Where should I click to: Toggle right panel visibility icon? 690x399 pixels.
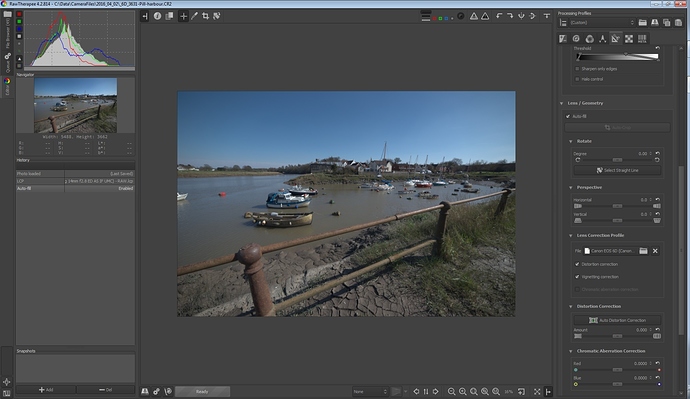tap(548, 391)
